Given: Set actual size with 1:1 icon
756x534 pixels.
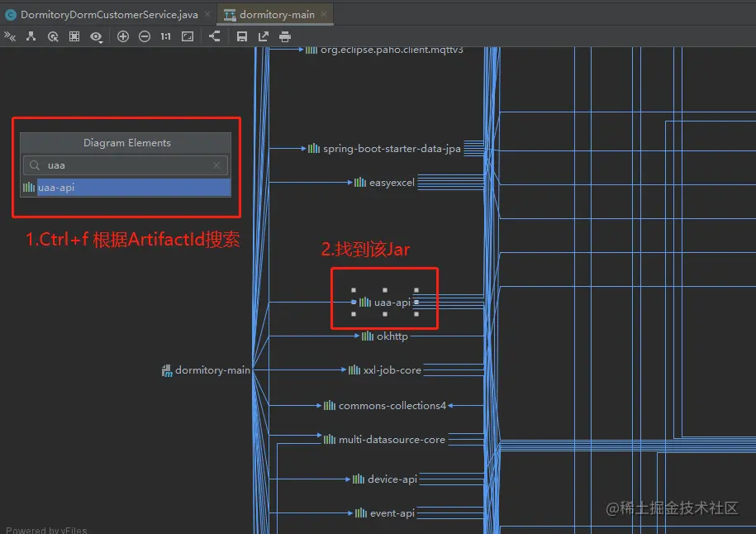Looking at the screenshot, I should (166, 36).
